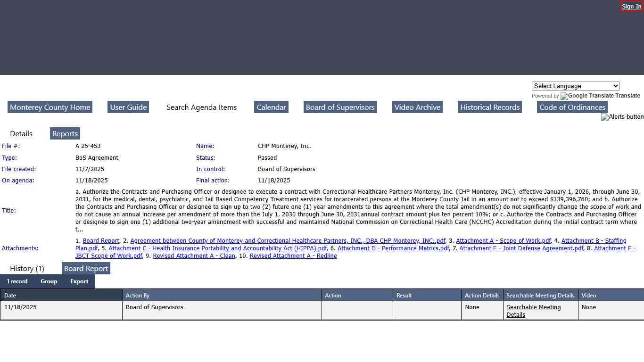Open Monterey County Home
This screenshot has height=362, width=644.
[50, 107]
